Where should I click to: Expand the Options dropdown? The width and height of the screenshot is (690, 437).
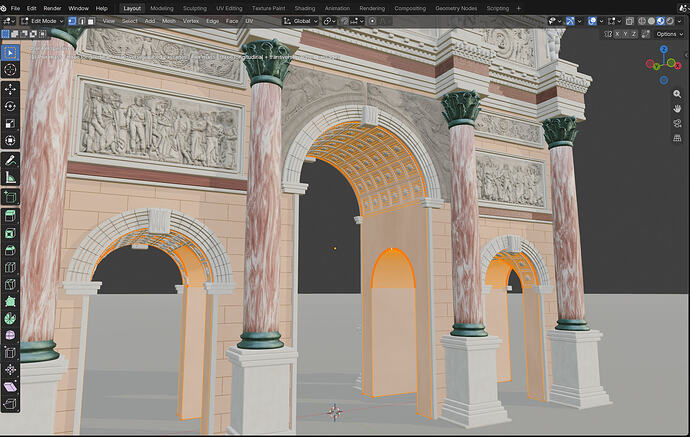point(669,34)
